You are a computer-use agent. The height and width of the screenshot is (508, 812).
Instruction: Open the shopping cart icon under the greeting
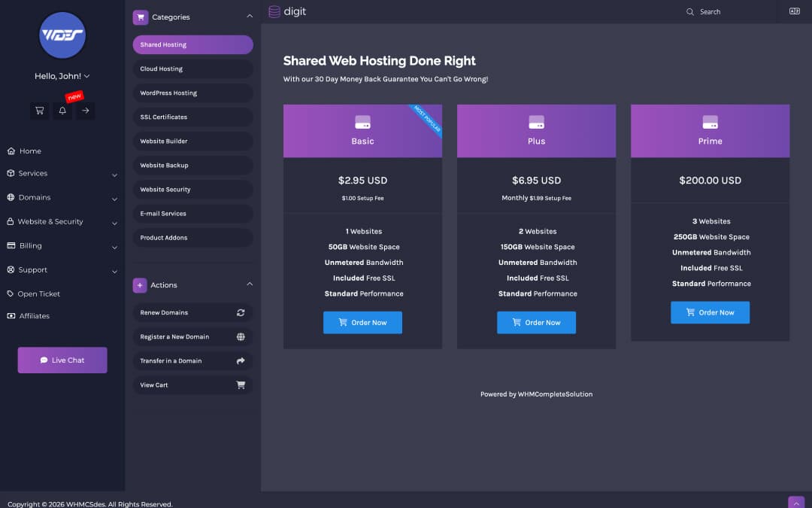(39, 111)
